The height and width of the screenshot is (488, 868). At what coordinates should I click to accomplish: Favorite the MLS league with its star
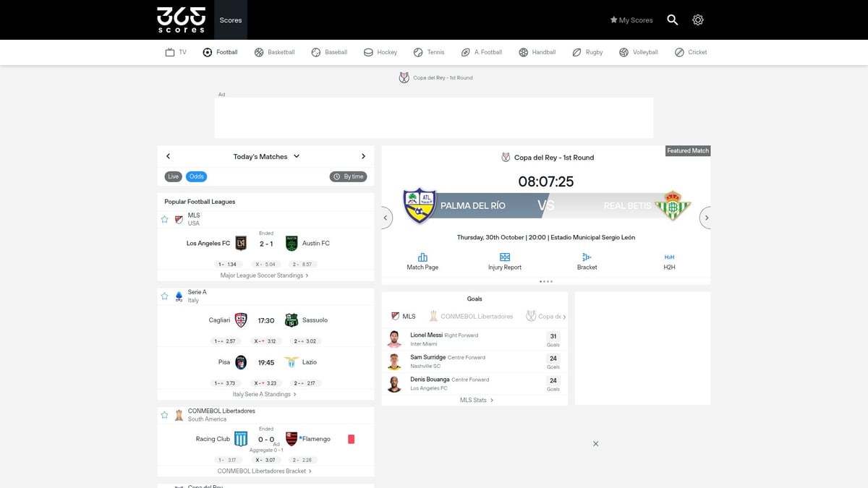pos(164,219)
